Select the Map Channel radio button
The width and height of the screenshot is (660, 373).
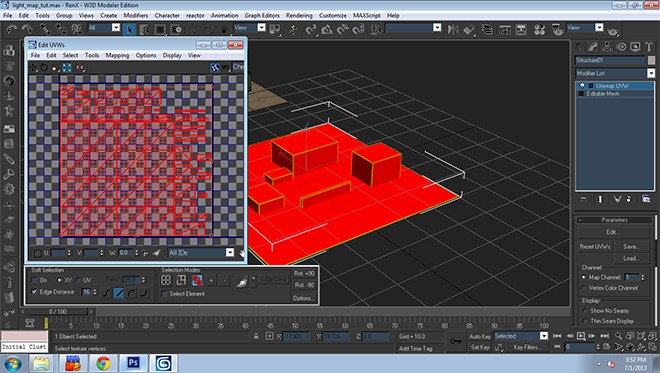(583, 277)
